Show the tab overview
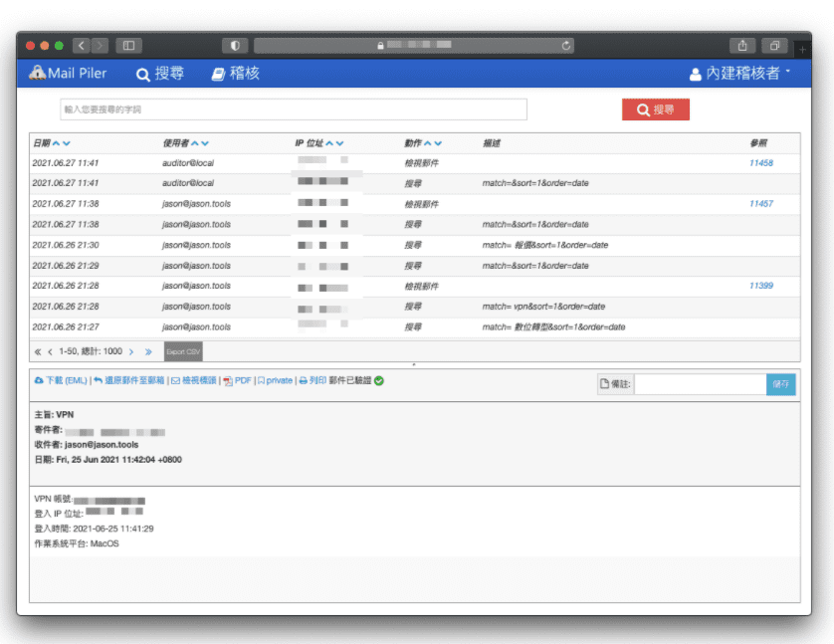The height and width of the screenshot is (644, 834). tap(774, 46)
